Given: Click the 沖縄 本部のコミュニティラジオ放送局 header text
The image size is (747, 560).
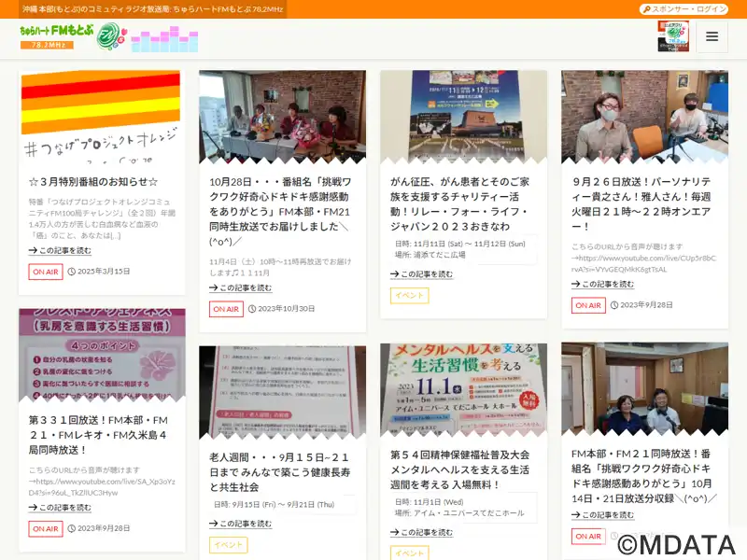Looking at the screenshot, I should point(152,9).
